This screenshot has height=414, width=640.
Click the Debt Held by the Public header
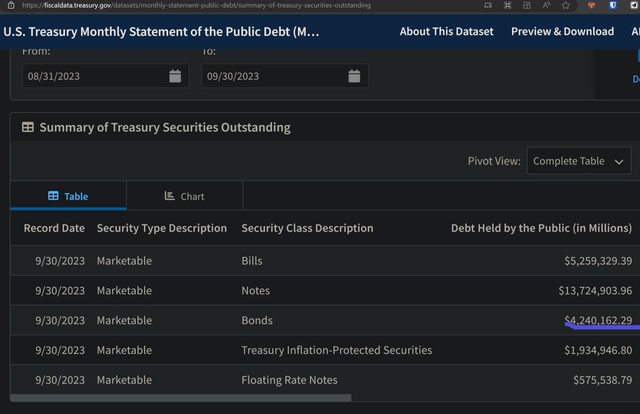pos(541,228)
